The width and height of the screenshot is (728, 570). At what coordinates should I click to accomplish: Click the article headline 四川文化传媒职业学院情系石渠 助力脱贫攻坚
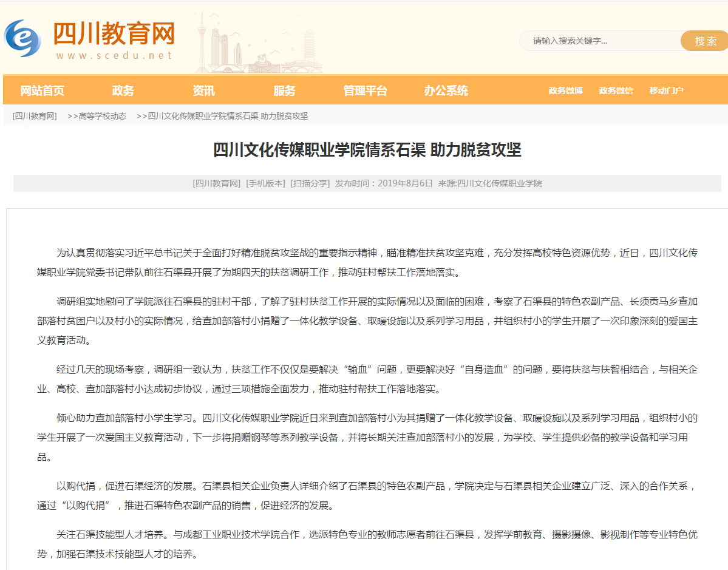point(367,150)
